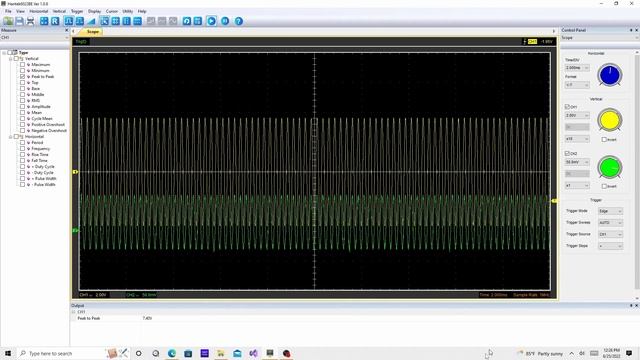Click the cursor-trace toolbar icon with arrow
The height and width of the screenshot is (360, 640).
[x=105, y=21]
